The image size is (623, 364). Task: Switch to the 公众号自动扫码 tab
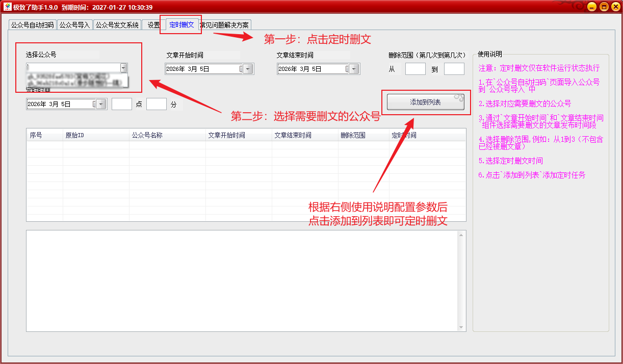(x=32, y=25)
